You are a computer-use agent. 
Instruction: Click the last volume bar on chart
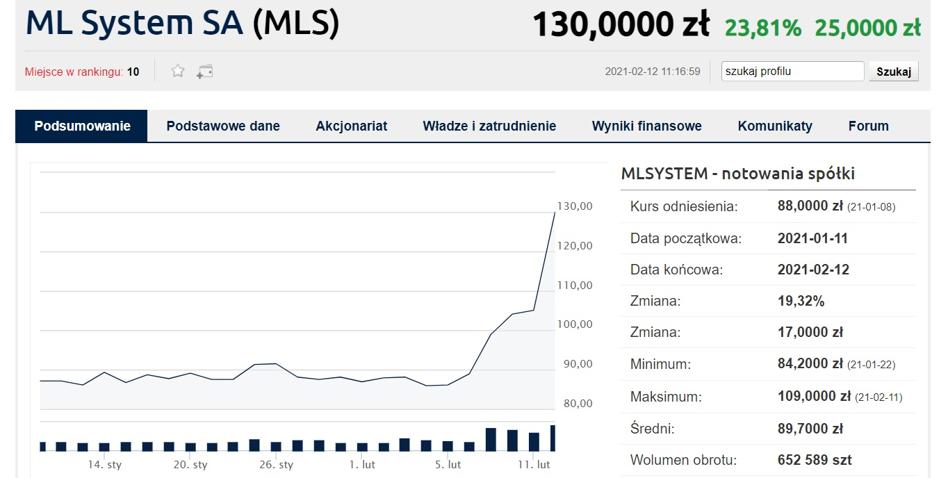point(552,438)
